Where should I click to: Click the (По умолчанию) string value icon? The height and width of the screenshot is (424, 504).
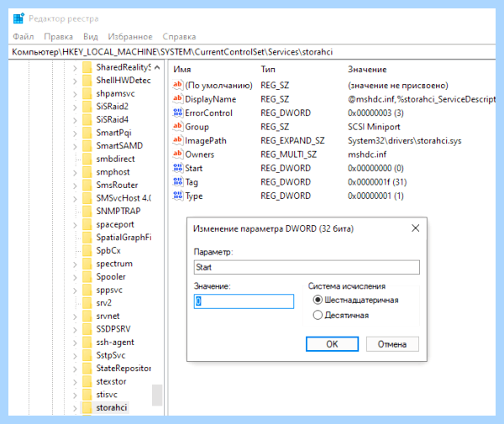pos(178,85)
